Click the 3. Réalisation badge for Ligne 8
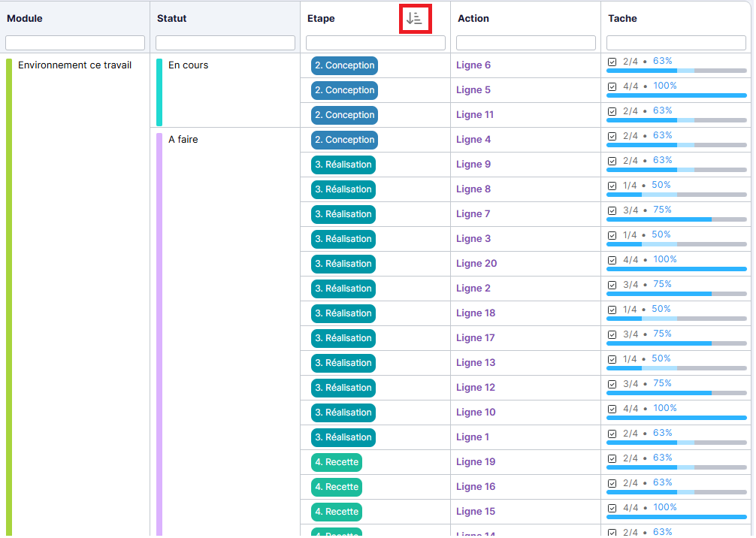Image resolution: width=756 pixels, height=538 pixels. tap(343, 189)
